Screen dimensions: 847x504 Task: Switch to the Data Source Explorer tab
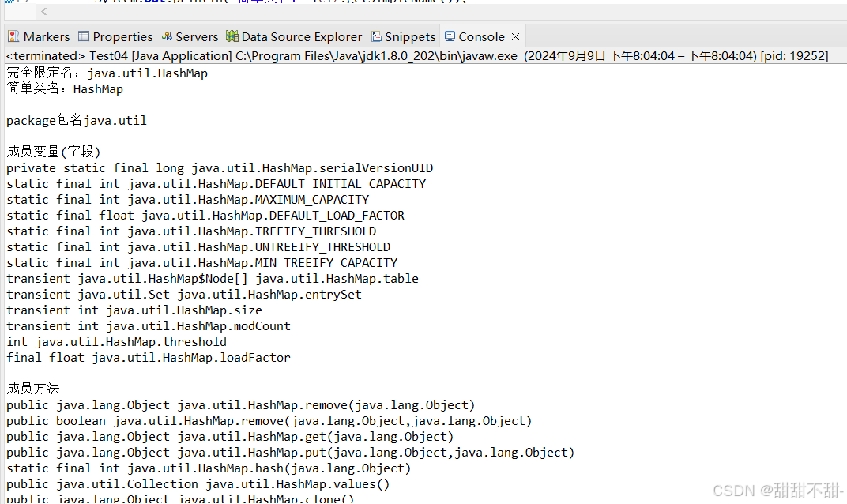coord(294,36)
